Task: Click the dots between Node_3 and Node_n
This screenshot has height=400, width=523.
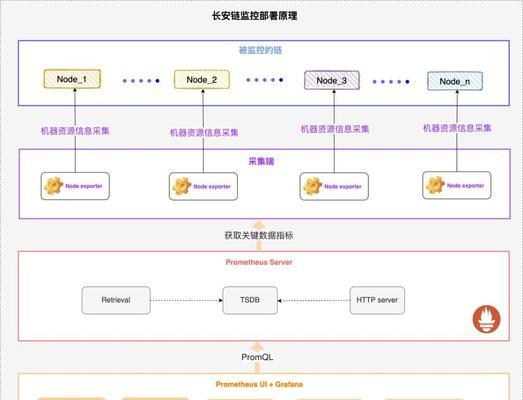Action: tap(391, 82)
